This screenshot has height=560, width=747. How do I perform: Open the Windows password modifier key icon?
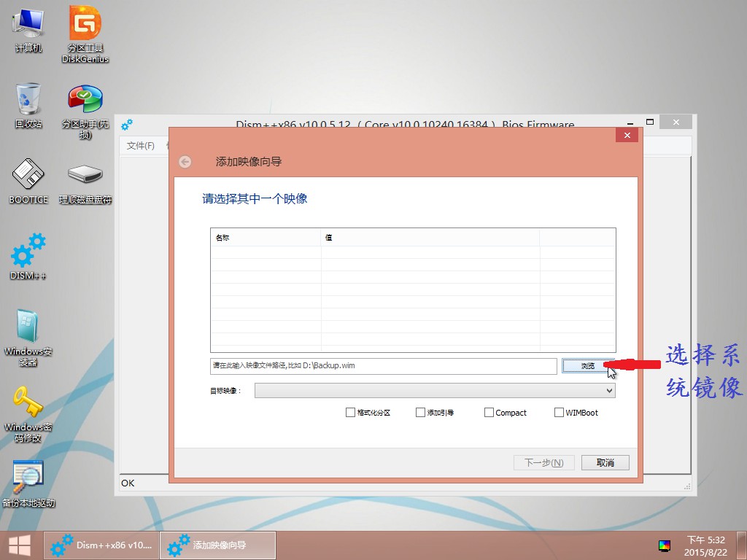[x=28, y=403]
